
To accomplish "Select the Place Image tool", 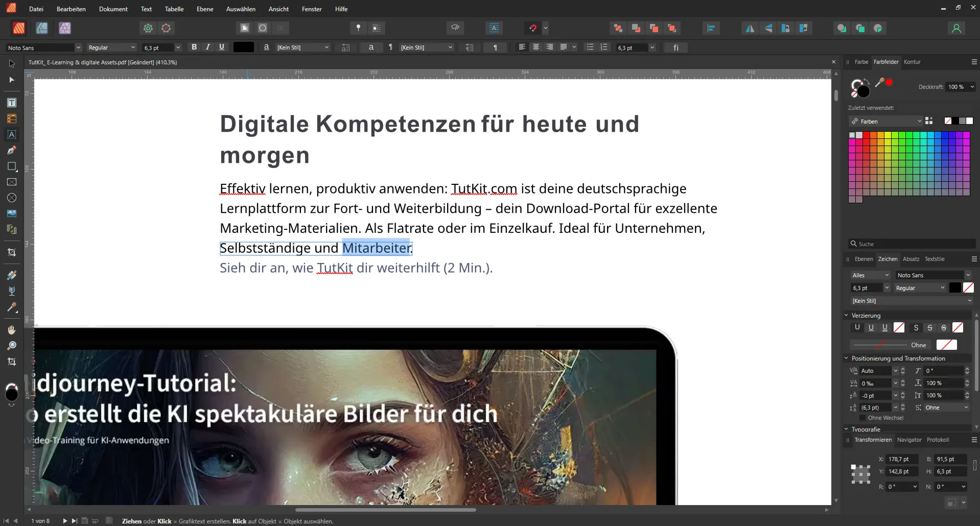I will 12,213.
